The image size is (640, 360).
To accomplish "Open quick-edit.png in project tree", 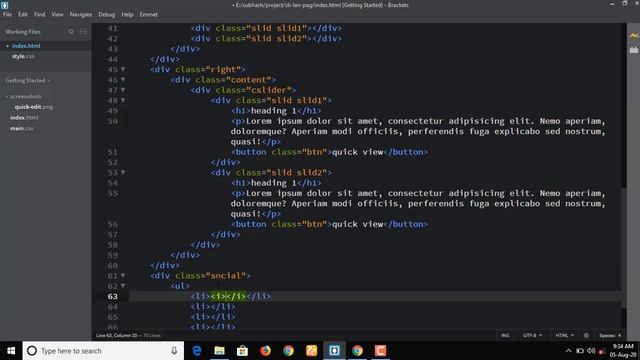I will click(x=34, y=107).
